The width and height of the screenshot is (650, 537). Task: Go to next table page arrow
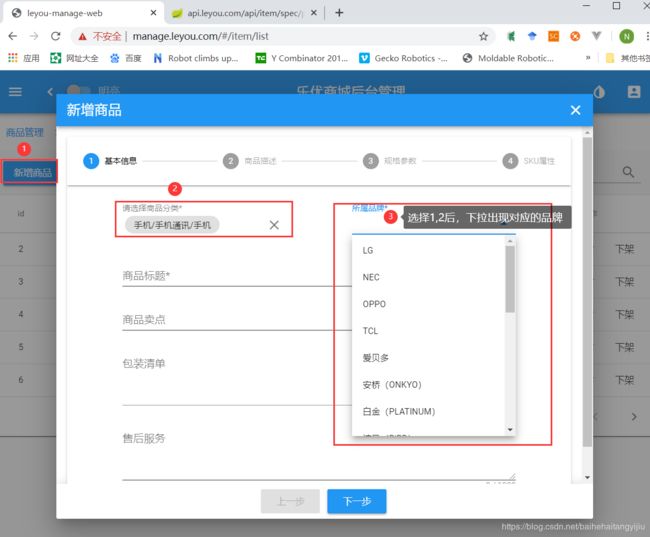tap(634, 417)
